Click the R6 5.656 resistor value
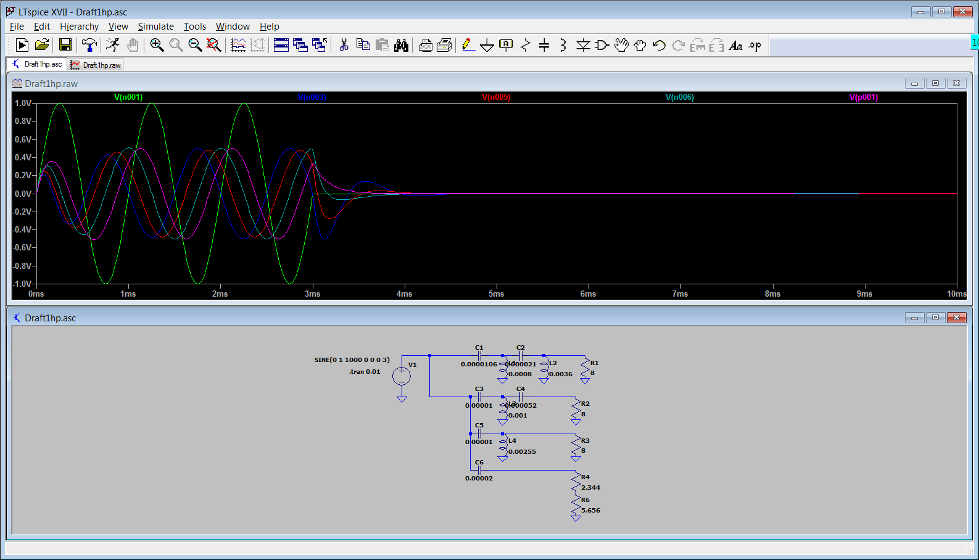 click(590, 510)
